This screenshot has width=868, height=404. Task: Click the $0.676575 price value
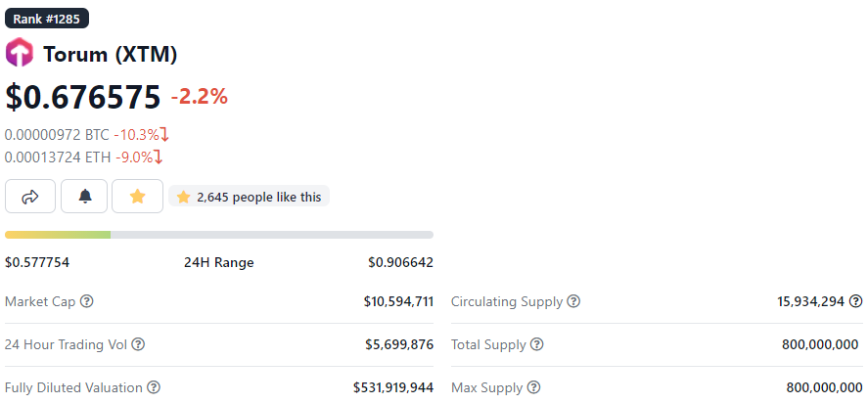coord(83,96)
